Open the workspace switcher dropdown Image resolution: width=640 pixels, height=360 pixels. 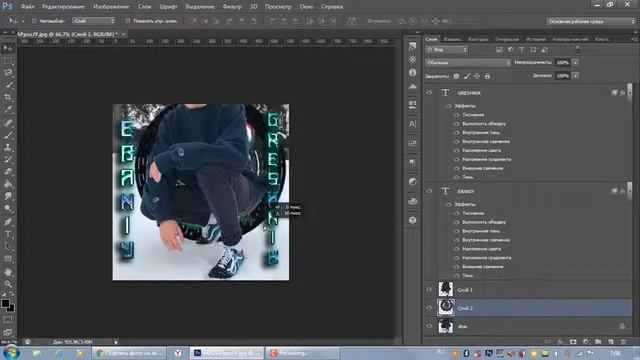pyautogui.click(x=591, y=21)
